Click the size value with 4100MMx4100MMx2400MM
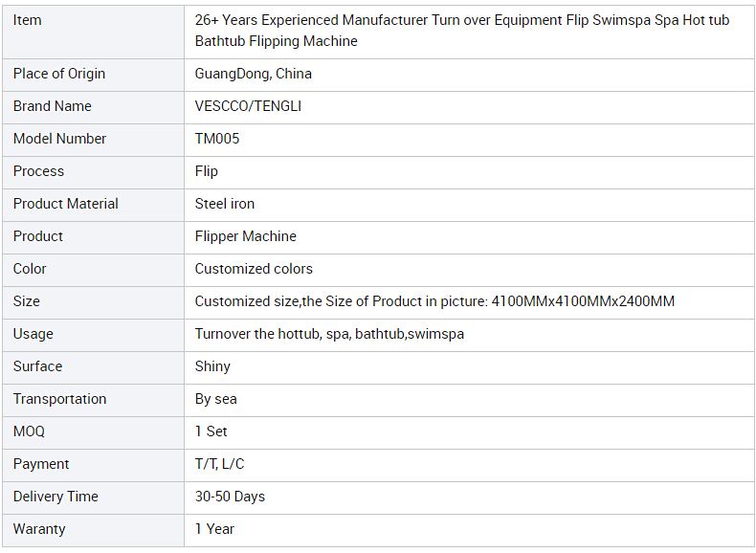 pos(434,301)
